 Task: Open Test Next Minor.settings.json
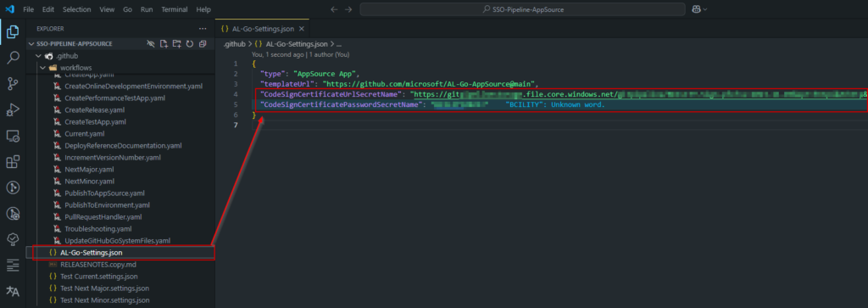click(x=104, y=300)
